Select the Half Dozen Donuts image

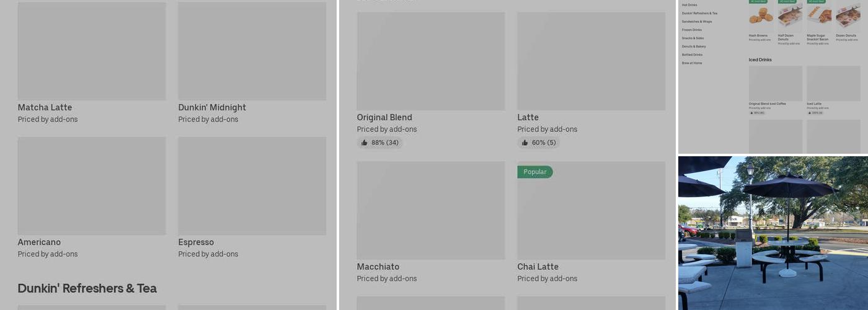pos(790,16)
